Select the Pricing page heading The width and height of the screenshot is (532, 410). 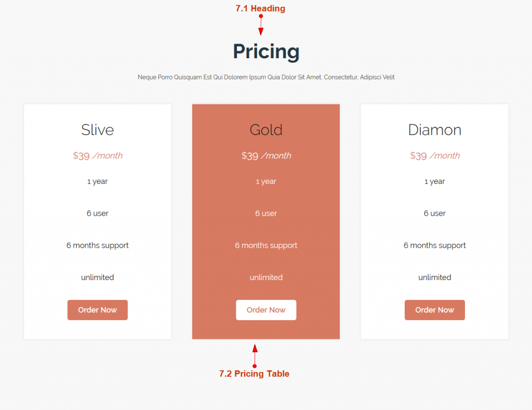click(x=266, y=51)
